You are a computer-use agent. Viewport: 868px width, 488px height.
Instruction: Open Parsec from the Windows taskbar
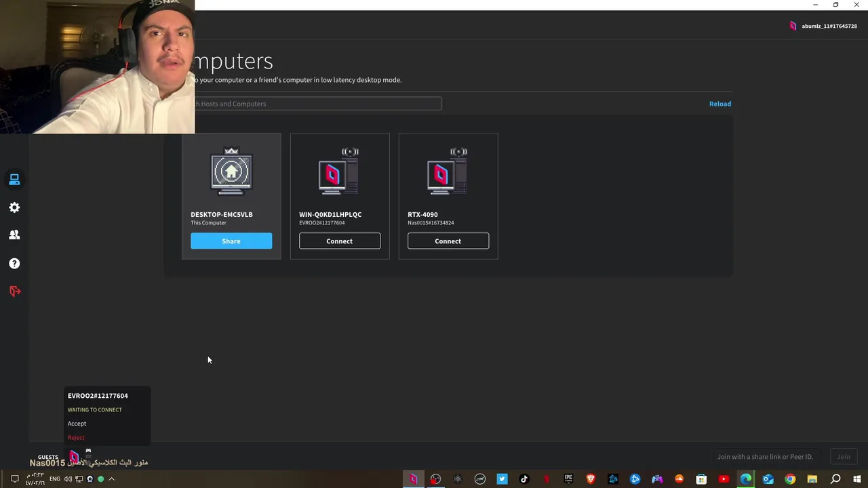pyautogui.click(x=413, y=479)
